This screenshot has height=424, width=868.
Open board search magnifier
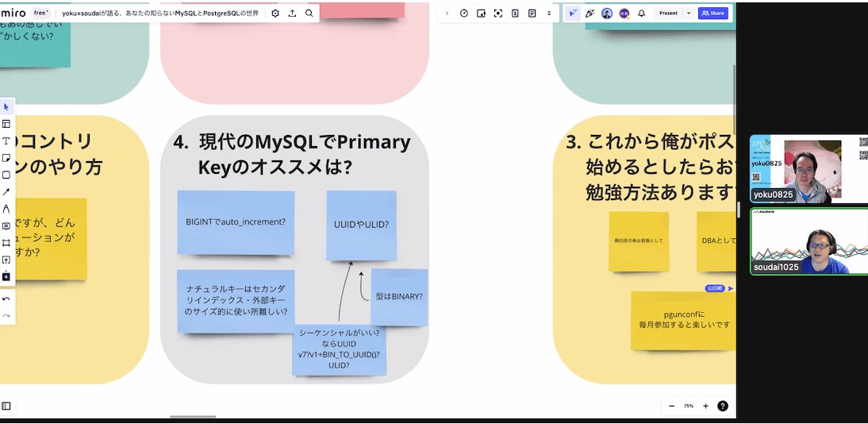[x=309, y=13]
